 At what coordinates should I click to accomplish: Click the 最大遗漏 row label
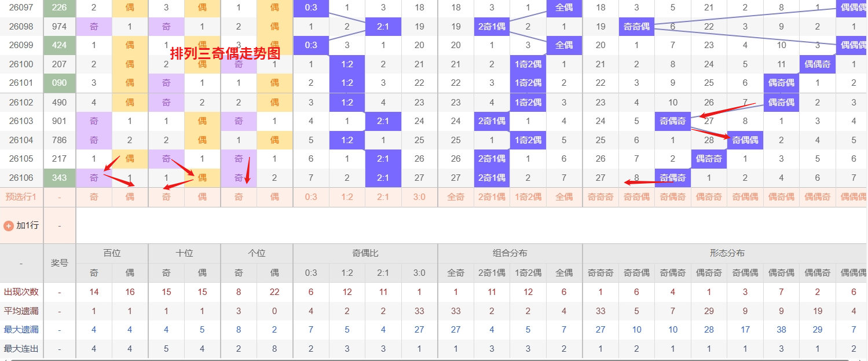coord(21,330)
